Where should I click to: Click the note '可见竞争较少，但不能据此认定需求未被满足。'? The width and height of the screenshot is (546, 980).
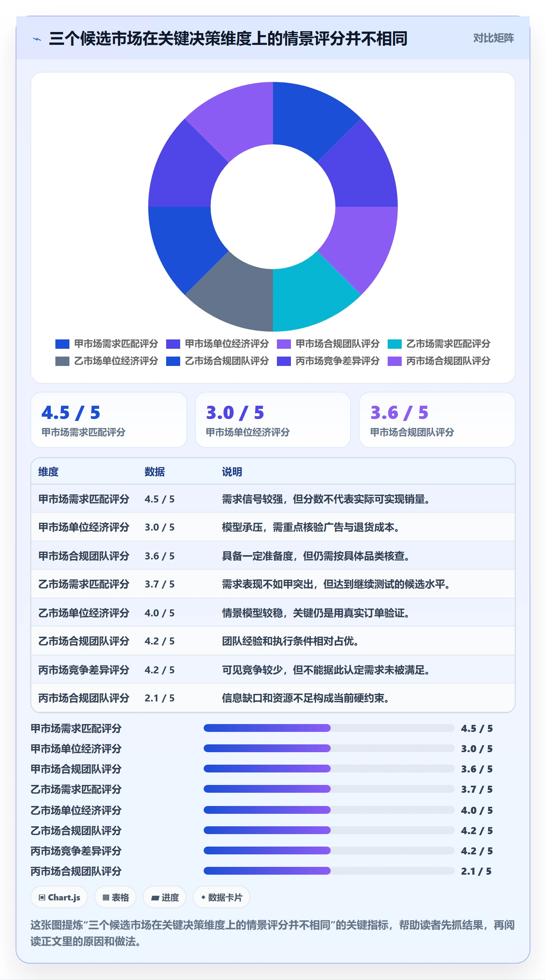point(326,670)
